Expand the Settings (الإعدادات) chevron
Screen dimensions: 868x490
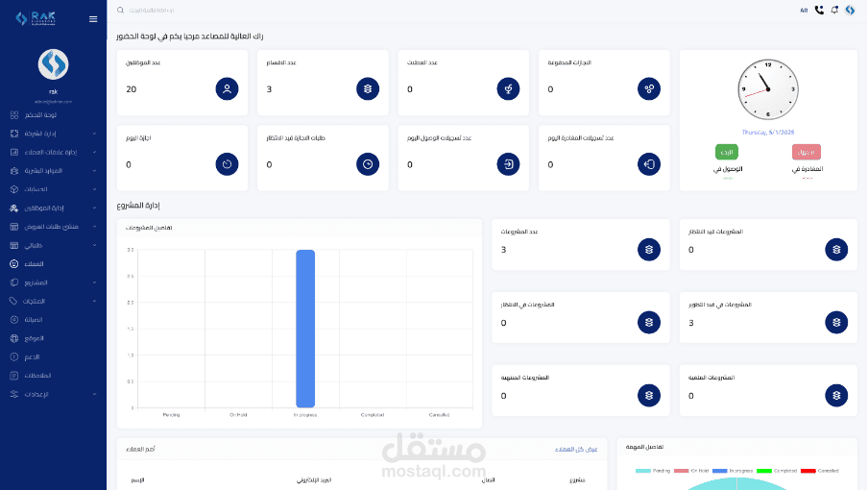coord(95,394)
